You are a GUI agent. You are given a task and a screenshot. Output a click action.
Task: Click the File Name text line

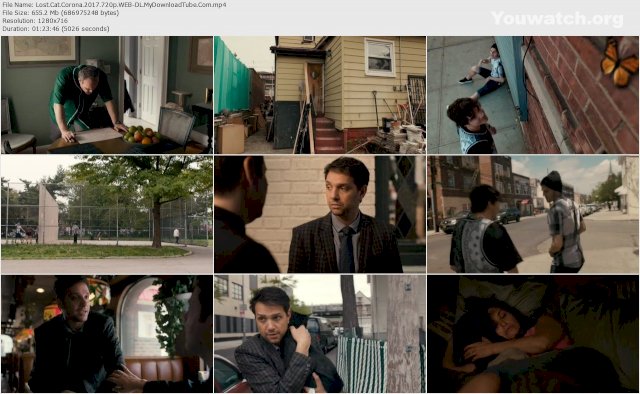pos(114,4)
